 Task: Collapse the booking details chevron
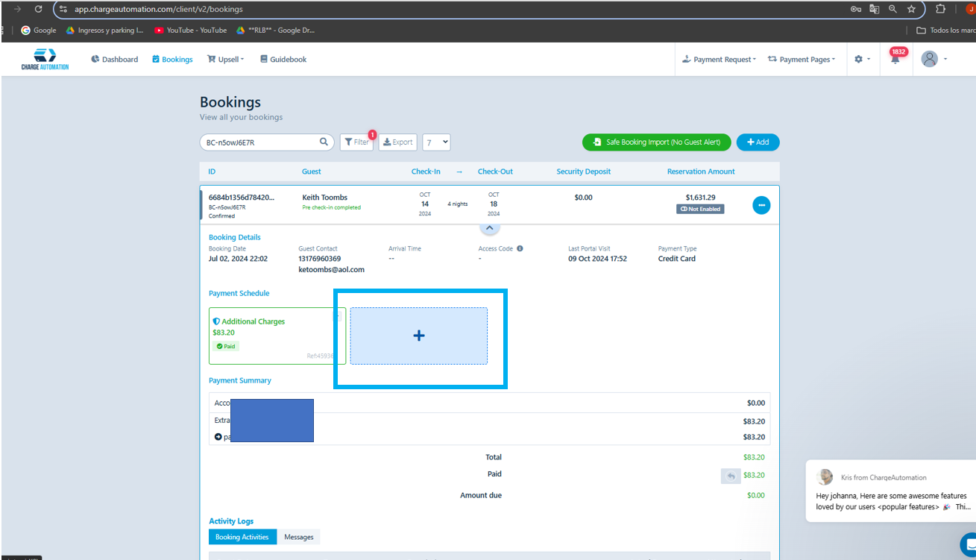coord(489,227)
